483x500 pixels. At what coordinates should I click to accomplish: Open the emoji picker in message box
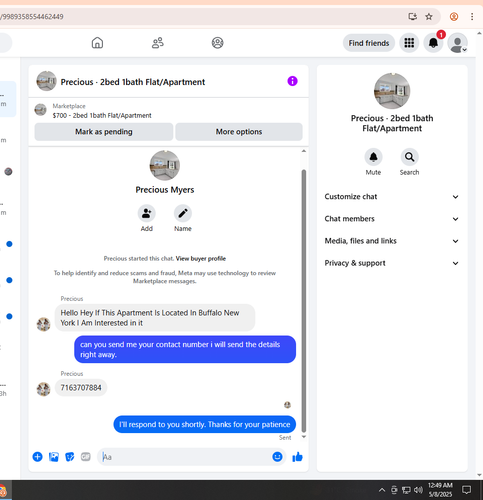pos(277,457)
